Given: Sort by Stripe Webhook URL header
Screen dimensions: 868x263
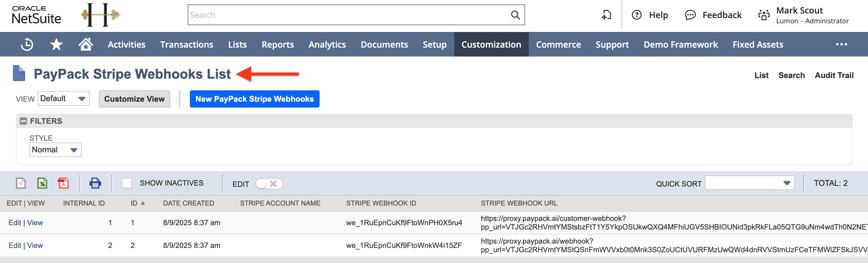Looking at the screenshot, I should click(x=519, y=203).
